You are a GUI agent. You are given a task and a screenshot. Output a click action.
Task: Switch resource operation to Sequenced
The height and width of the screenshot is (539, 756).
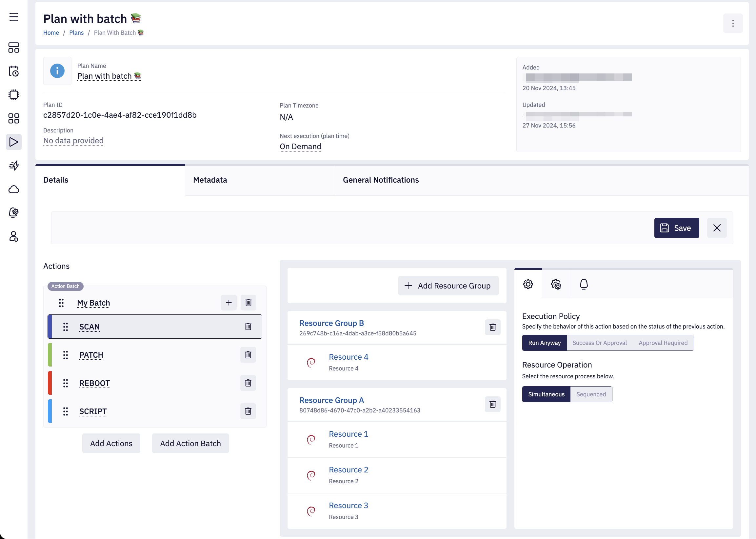coord(591,394)
